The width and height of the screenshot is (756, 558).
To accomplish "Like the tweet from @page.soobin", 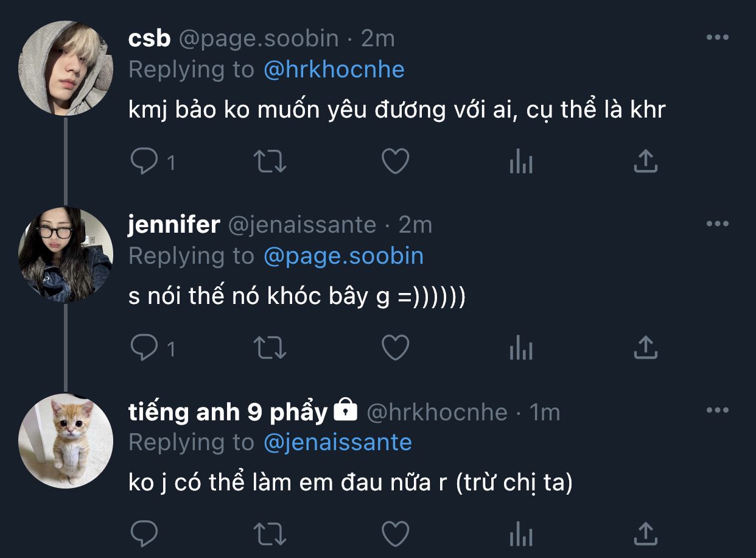I will [x=395, y=162].
